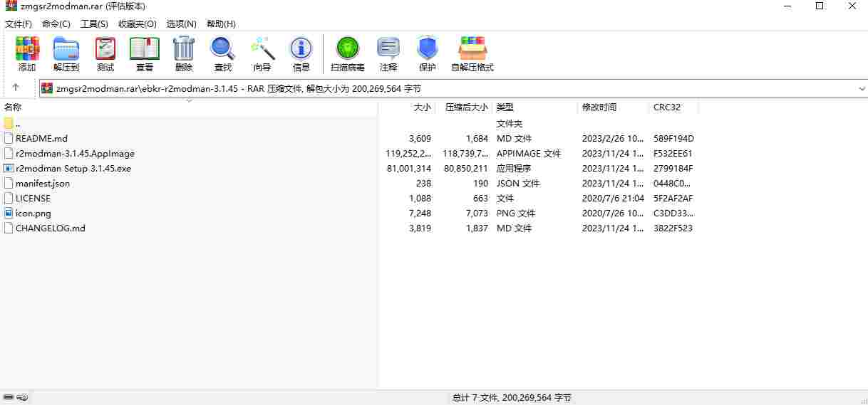Click the 解压到 (Extract to) toolbar icon

pos(66,49)
